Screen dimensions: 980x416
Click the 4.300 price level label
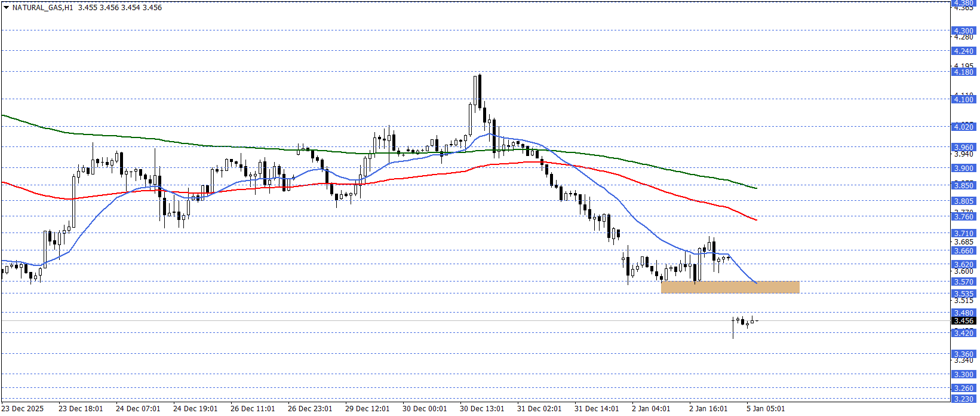(963, 31)
